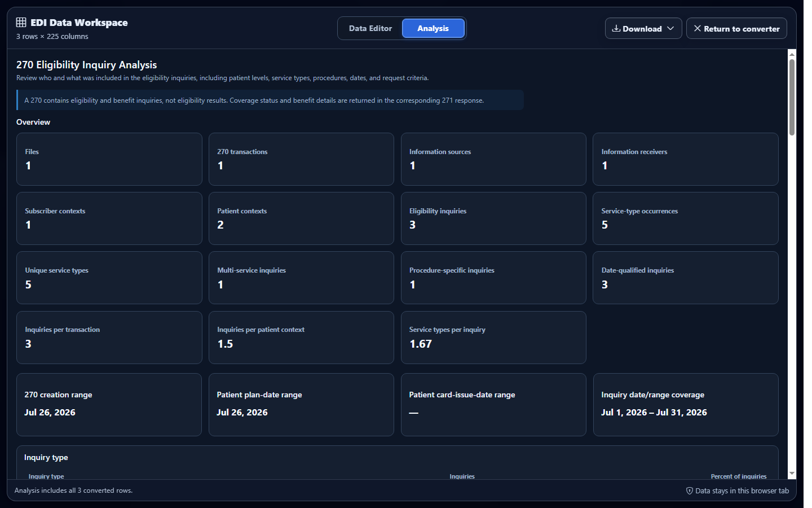Click the Percent of inquiries column header
Viewport: 812px width, 508px height.
(x=739, y=476)
